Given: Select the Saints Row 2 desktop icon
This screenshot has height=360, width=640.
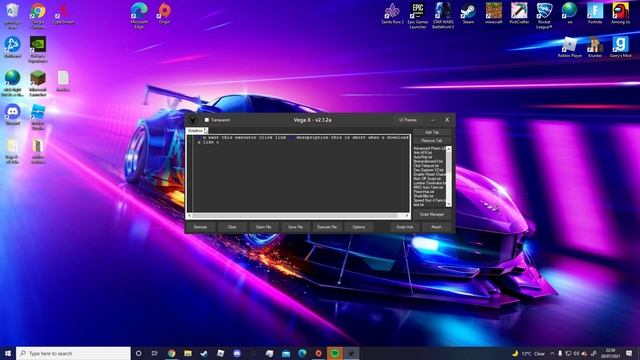Looking at the screenshot, I should 392,14.
